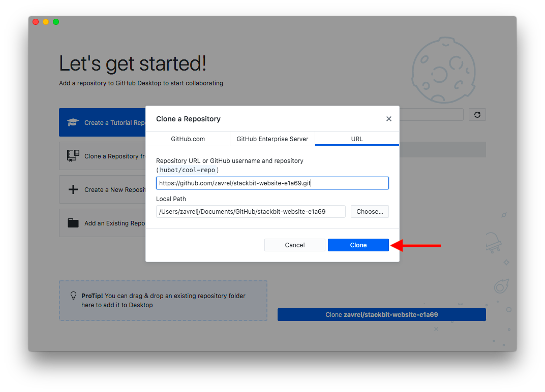Click Add an Existing Repository option
Image resolution: width=545 pixels, height=392 pixels.
[102, 223]
